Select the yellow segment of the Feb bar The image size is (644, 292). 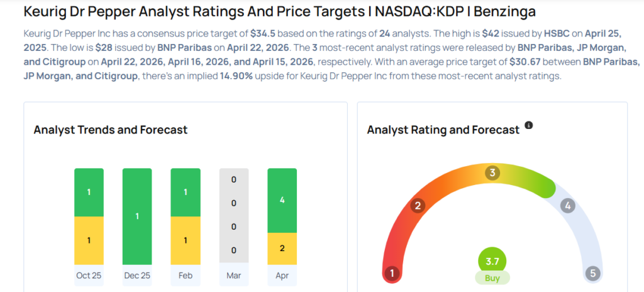click(186, 240)
